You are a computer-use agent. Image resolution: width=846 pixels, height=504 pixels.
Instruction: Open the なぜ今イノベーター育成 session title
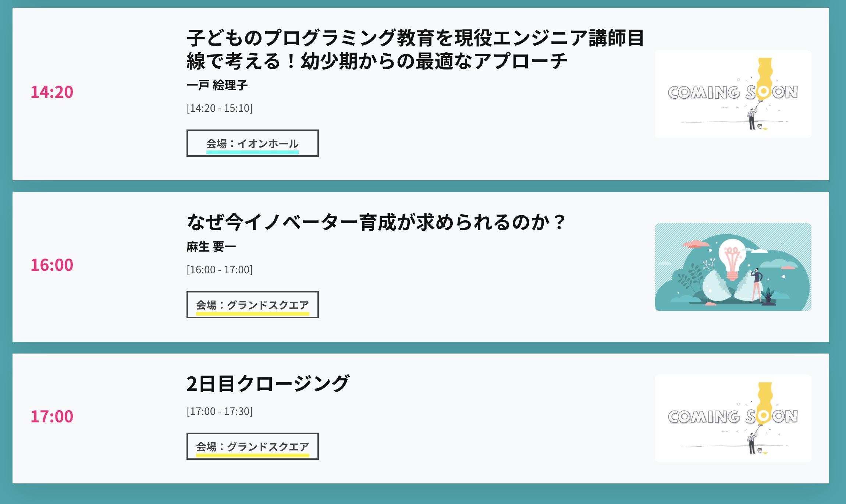pos(375,222)
